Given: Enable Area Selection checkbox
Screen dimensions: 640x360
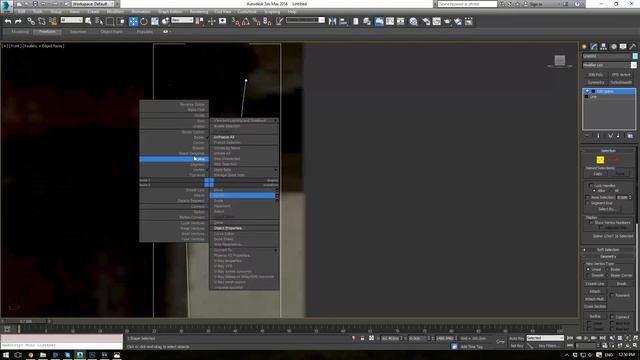Looking at the screenshot, I should [587, 198].
